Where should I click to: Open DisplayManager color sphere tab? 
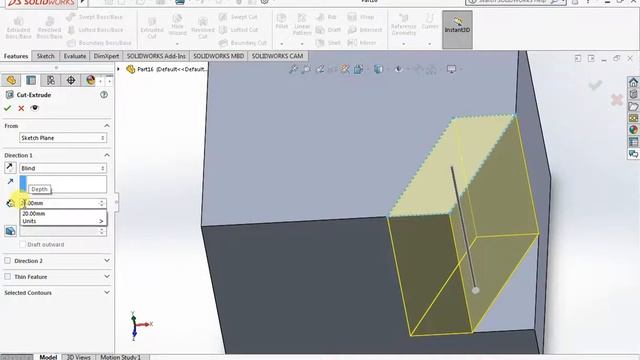coord(91,80)
